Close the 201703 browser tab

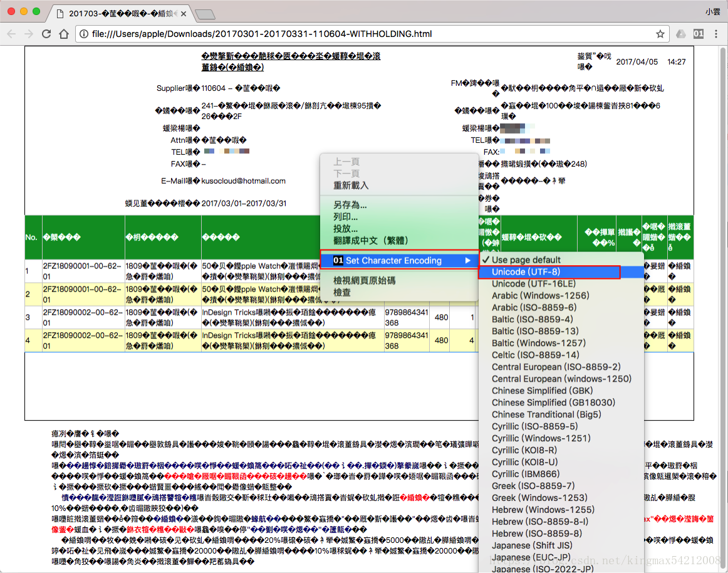pos(184,14)
